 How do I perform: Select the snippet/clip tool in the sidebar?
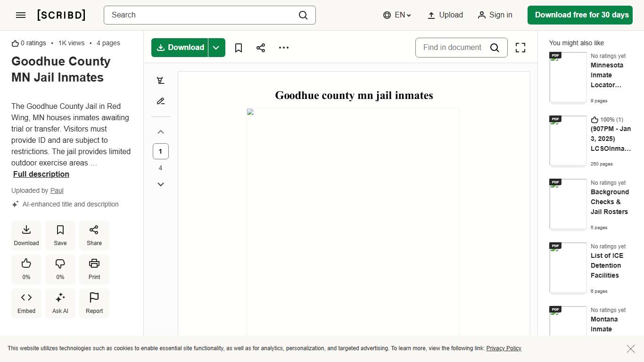(x=160, y=80)
